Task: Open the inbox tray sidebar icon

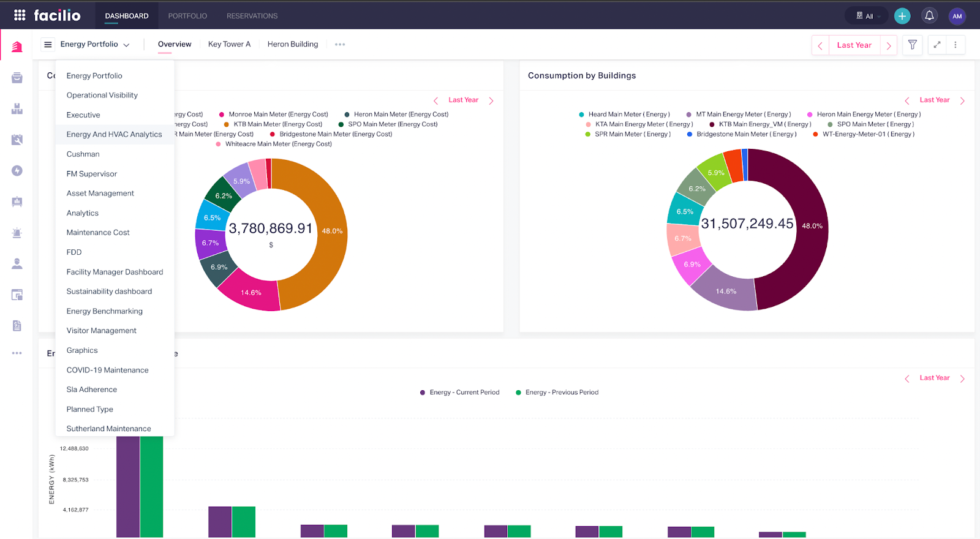Action: (17, 78)
